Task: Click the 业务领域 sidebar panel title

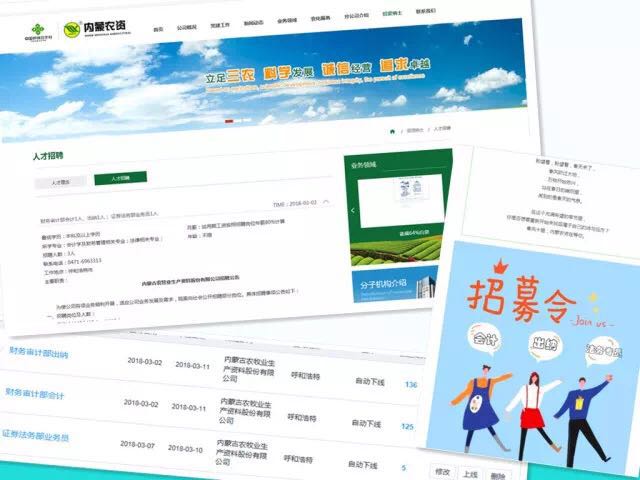Action: click(x=363, y=165)
